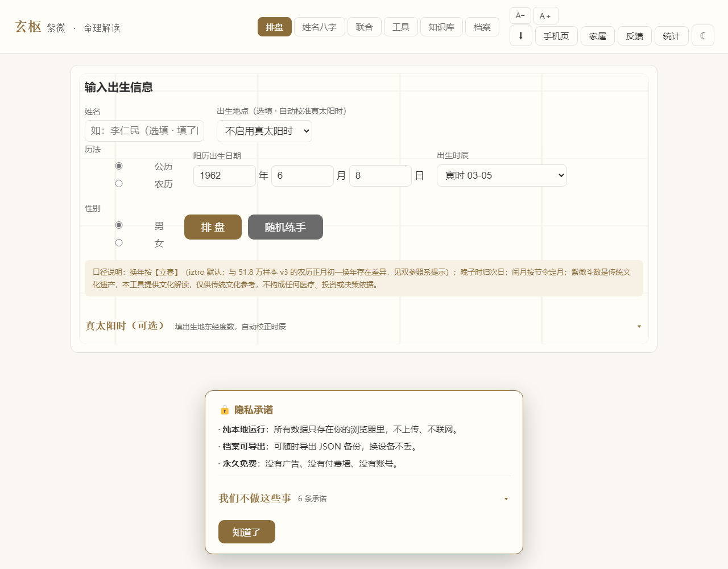This screenshot has width=728, height=569.
Task: Click the birth month field 6
Action: tap(303, 175)
